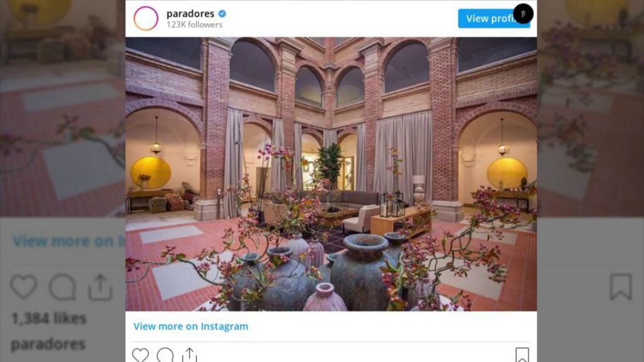This screenshot has height=362, width=644.
Task: Share the post using the sharp upload arrow icon
Action: click(189, 354)
